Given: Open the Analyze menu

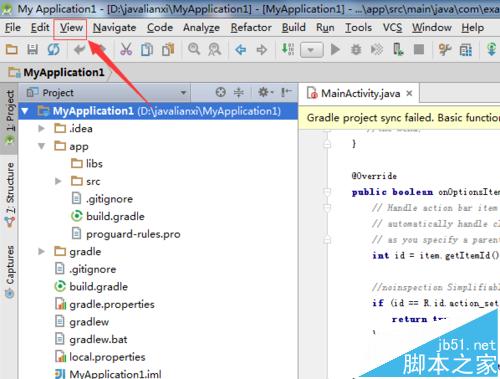Looking at the screenshot, I should [x=201, y=28].
